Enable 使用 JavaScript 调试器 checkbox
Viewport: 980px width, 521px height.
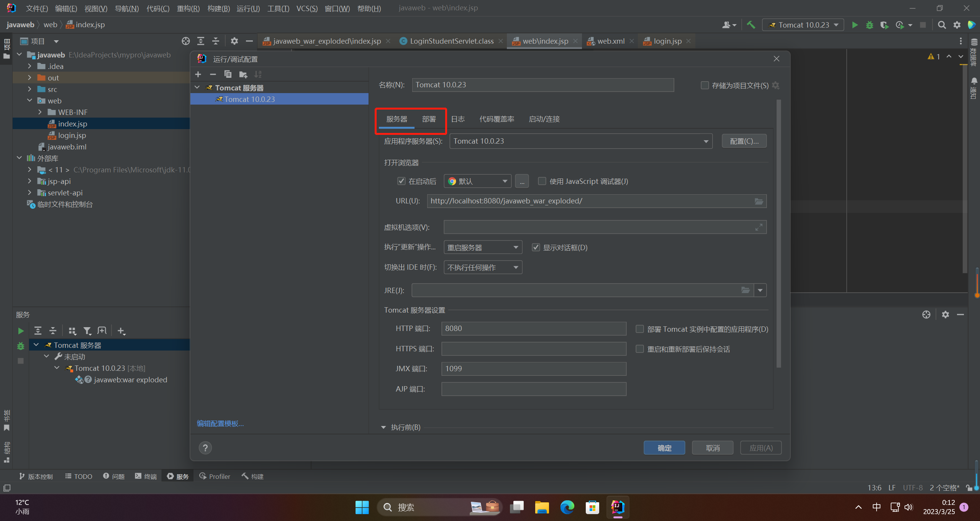coord(542,181)
